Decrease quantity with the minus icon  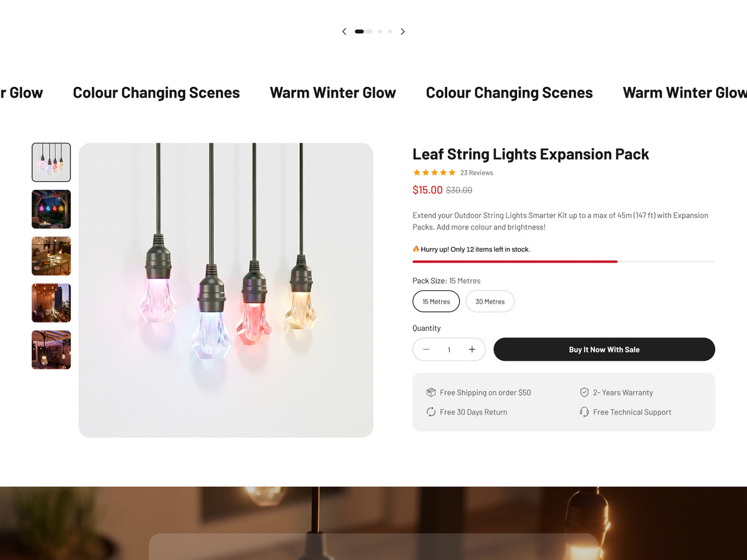pyautogui.click(x=426, y=349)
